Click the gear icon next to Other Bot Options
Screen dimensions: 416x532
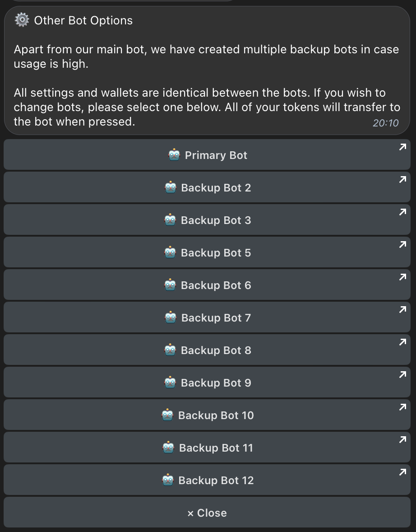(22, 20)
